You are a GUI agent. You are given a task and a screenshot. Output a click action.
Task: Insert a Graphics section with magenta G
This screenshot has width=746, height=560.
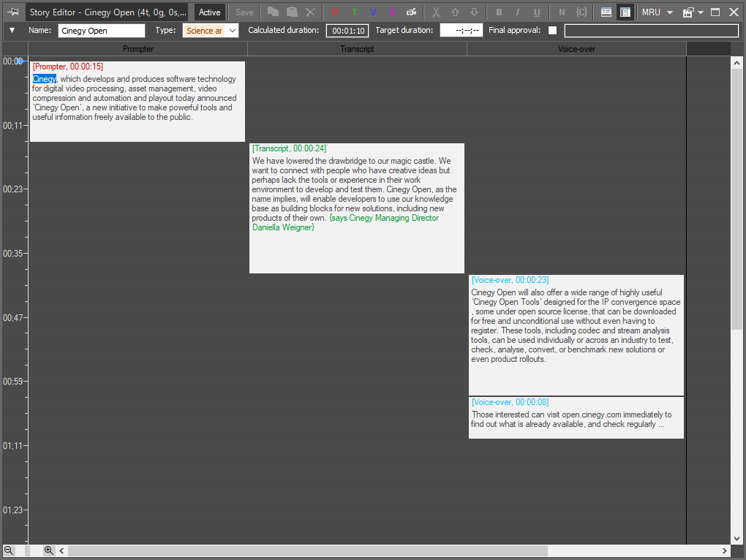click(x=393, y=12)
